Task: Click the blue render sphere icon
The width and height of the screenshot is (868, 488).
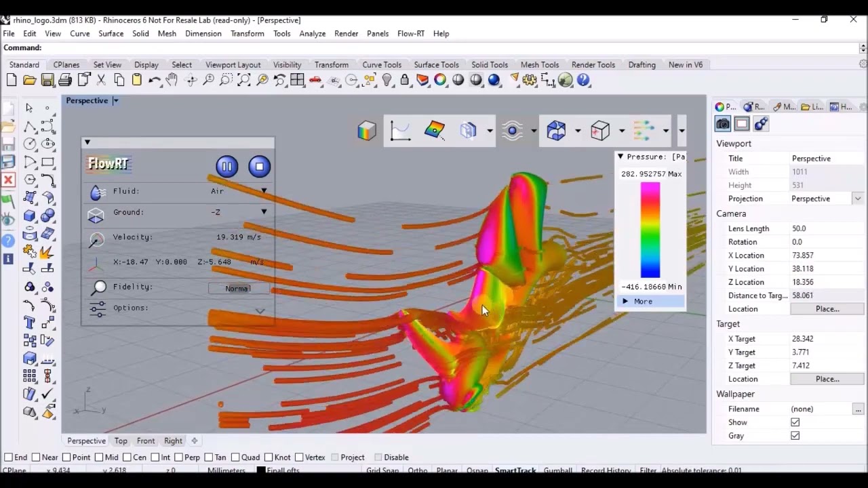Action: [494, 80]
